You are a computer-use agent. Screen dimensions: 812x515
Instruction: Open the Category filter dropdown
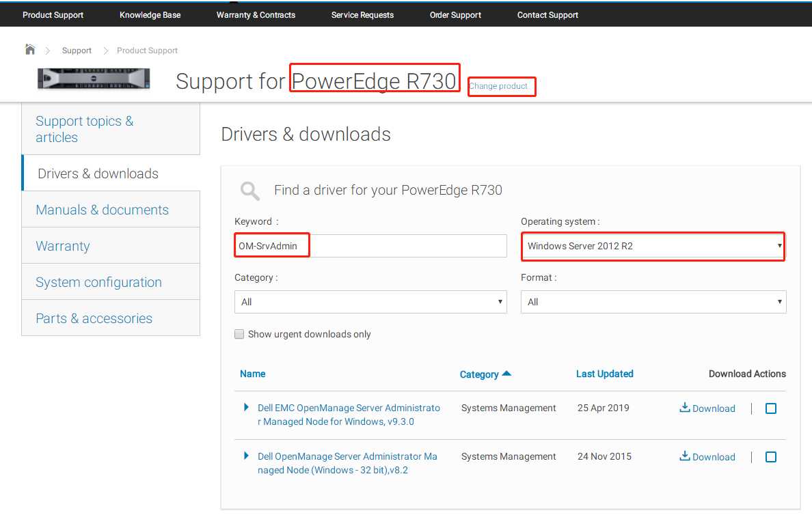point(370,302)
